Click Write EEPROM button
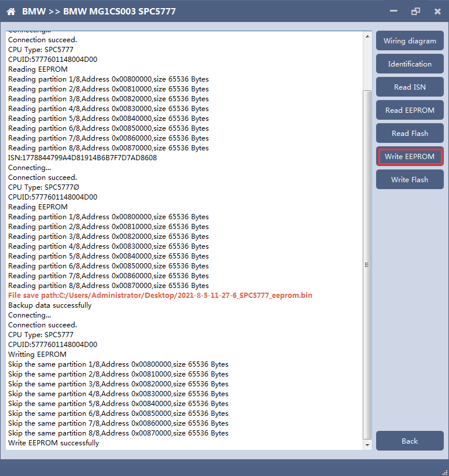This screenshot has height=476, width=449. pyautogui.click(x=410, y=156)
